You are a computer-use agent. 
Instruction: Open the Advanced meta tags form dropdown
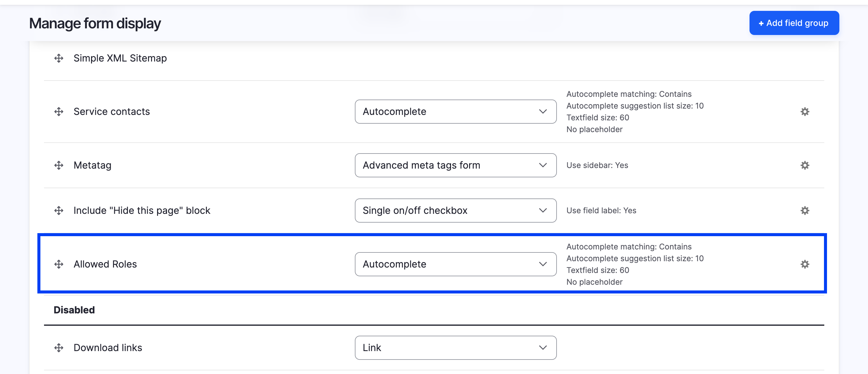click(x=455, y=165)
